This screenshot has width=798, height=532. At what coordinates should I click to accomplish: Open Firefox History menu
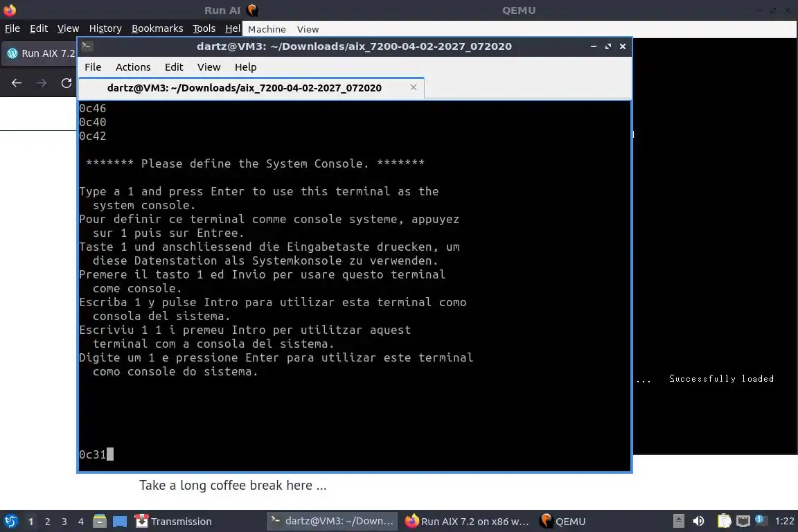pos(105,28)
